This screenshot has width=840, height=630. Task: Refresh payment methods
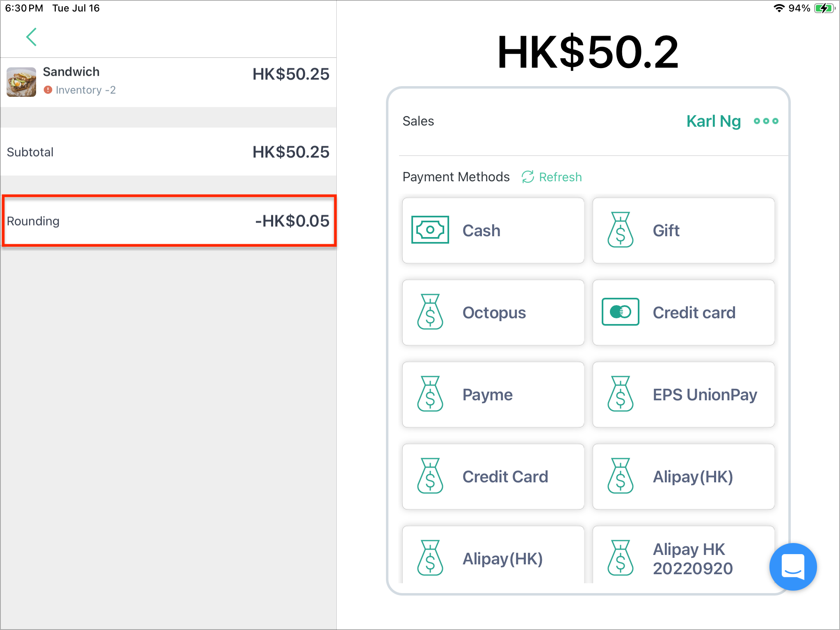(x=552, y=177)
